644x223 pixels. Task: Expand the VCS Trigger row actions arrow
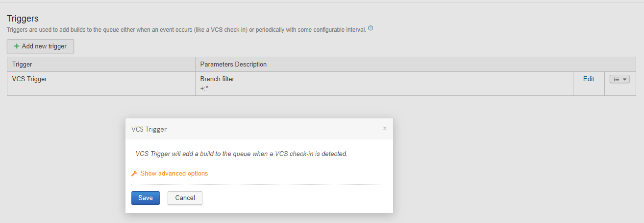pos(625,79)
